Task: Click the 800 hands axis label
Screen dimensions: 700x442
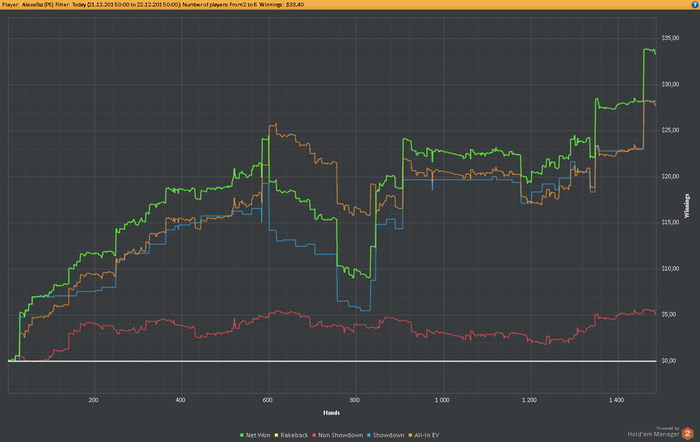Action: coord(355,400)
